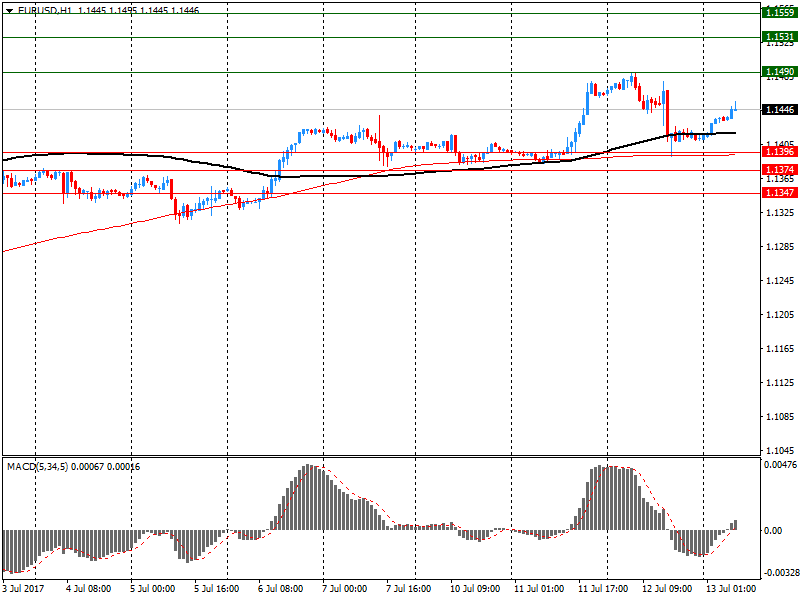
Task: Click the 10 Jul 09:00 time axis label
Action: [x=475, y=588]
